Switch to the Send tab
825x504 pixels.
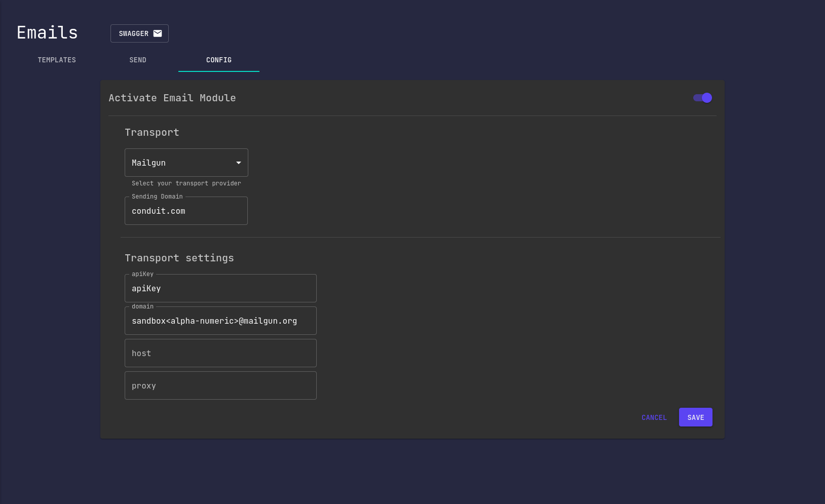[138, 60]
